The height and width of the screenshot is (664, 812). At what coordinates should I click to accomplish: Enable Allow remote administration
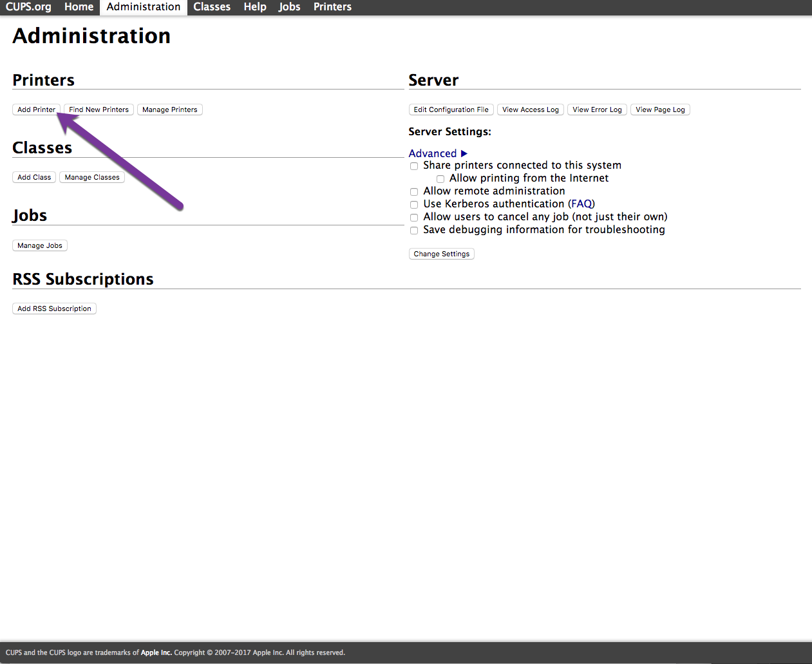[x=414, y=192]
